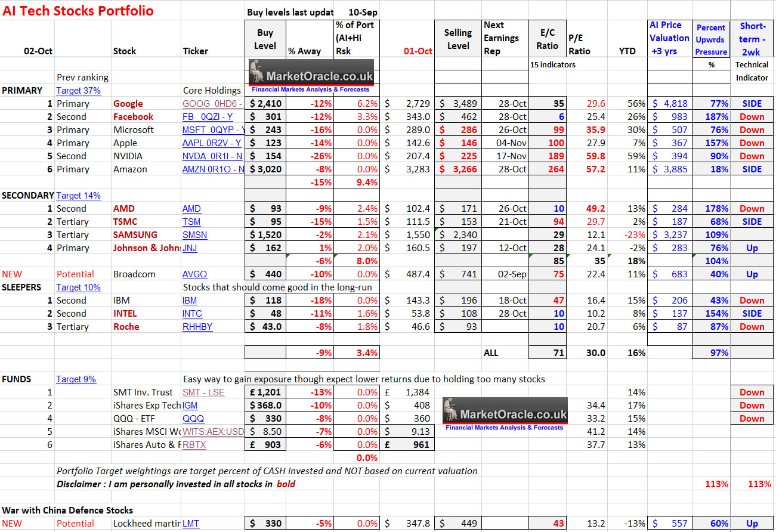Select the 15 indicators note cell

pyautogui.click(x=553, y=64)
